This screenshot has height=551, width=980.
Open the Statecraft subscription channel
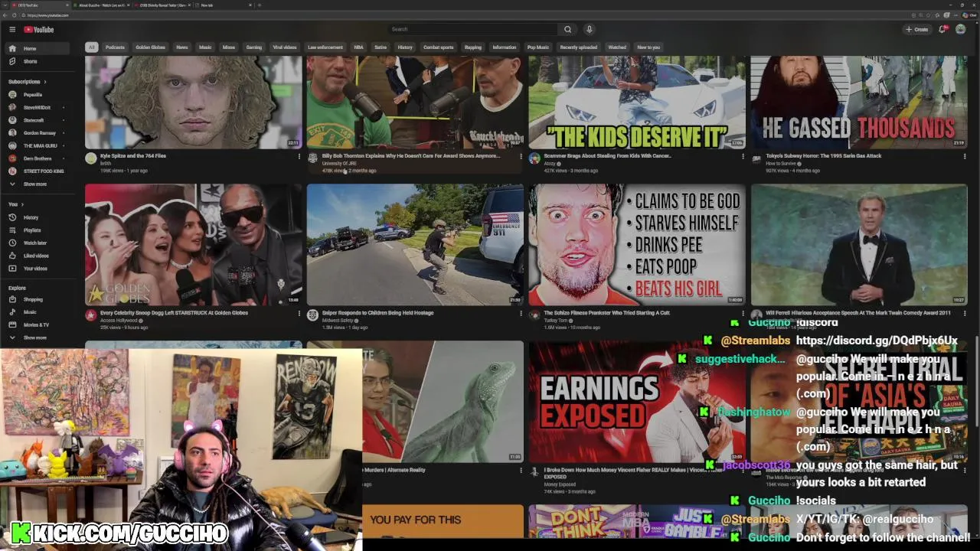(x=38, y=120)
